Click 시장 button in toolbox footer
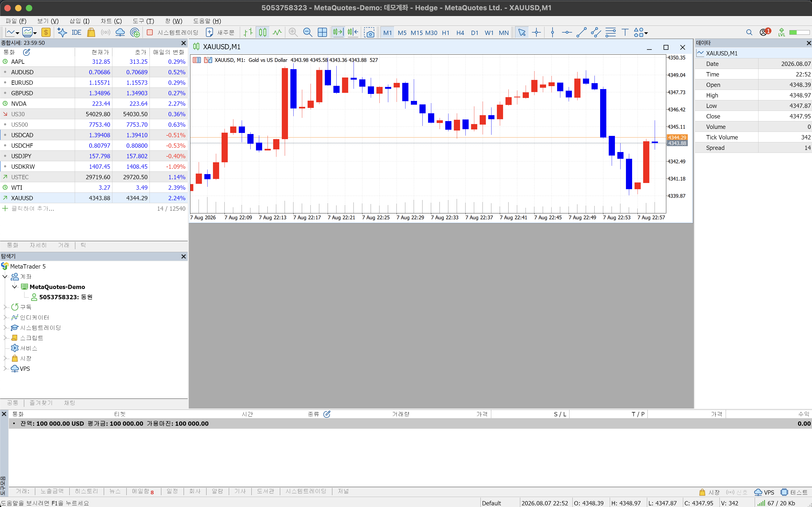 [x=710, y=492]
